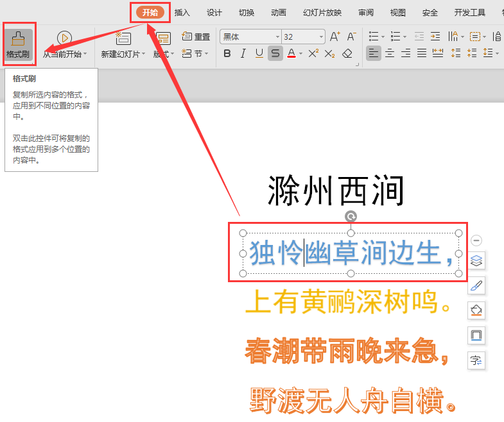Collapse floating toolbar with minus icon
The image size is (504, 422).
point(476,241)
